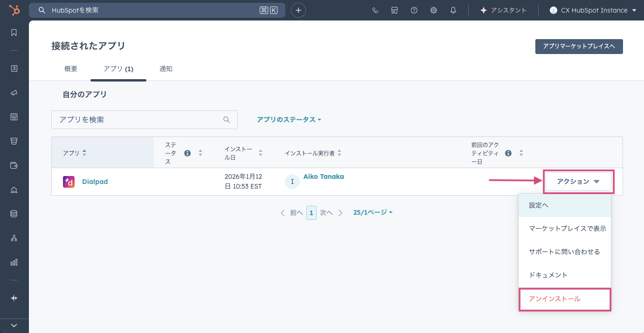The height and width of the screenshot is (333, 644).
Task: Click the phone calling icon
Action: 375,10
